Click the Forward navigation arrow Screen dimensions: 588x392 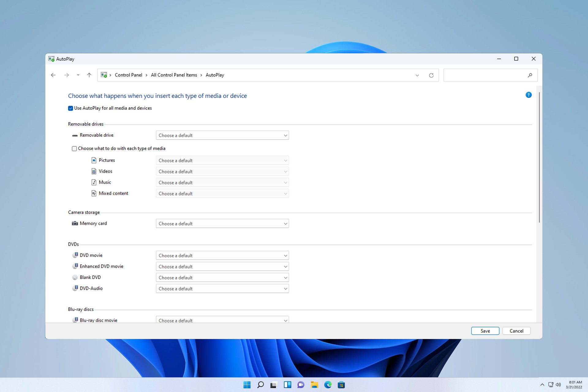66,75
